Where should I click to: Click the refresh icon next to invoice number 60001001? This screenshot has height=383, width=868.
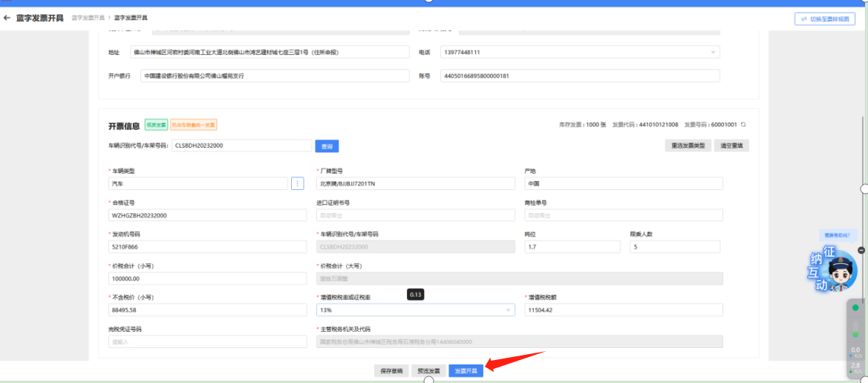pos(743,125)
